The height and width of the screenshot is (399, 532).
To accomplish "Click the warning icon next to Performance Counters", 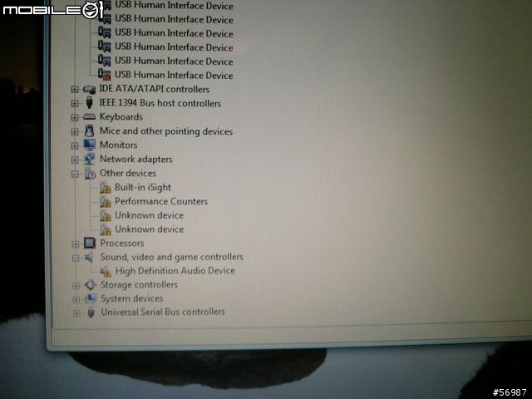I will click(x=106, y=201).
